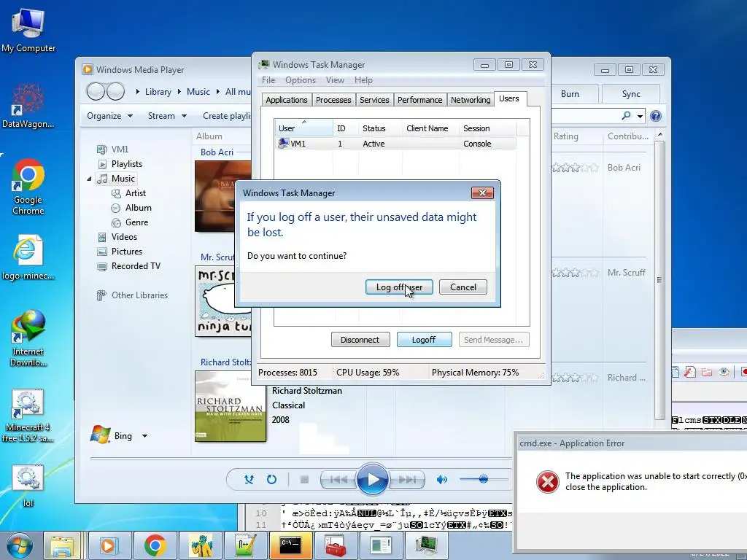Switch to the Performance tab
Screen dimensions: 747x560
pos(419,100)
